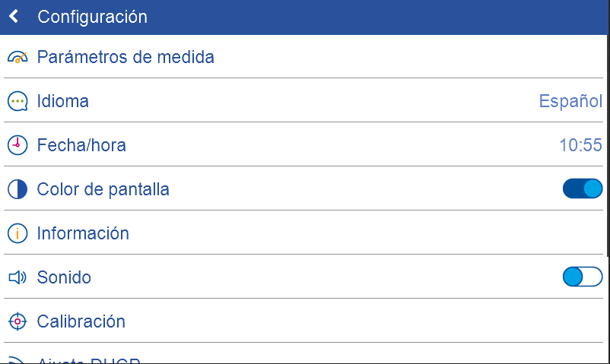Image resolution: width=610 pixels, height=364 pixels.
Task: Toggle the Color de pantalla switch
Action: [x=582, y=189]
